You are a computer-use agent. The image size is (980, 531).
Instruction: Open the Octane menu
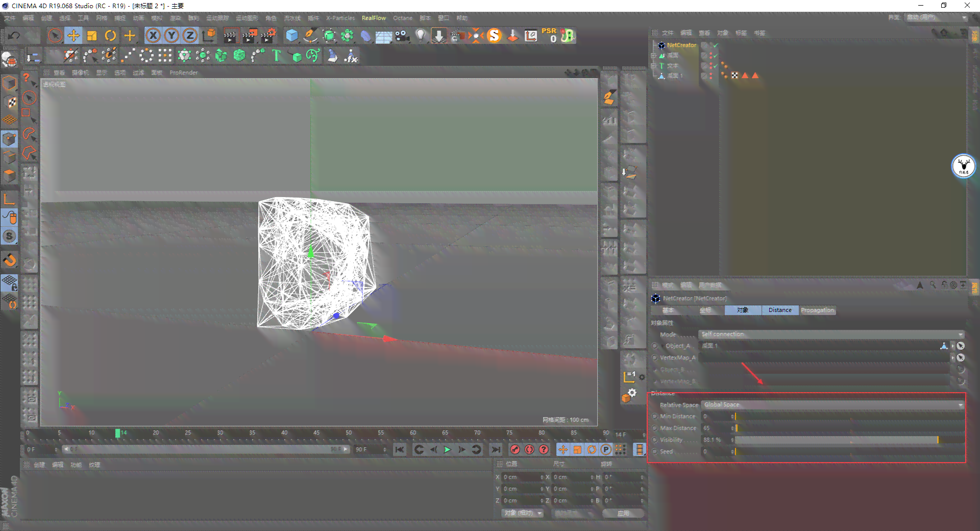tap(403, 18)
